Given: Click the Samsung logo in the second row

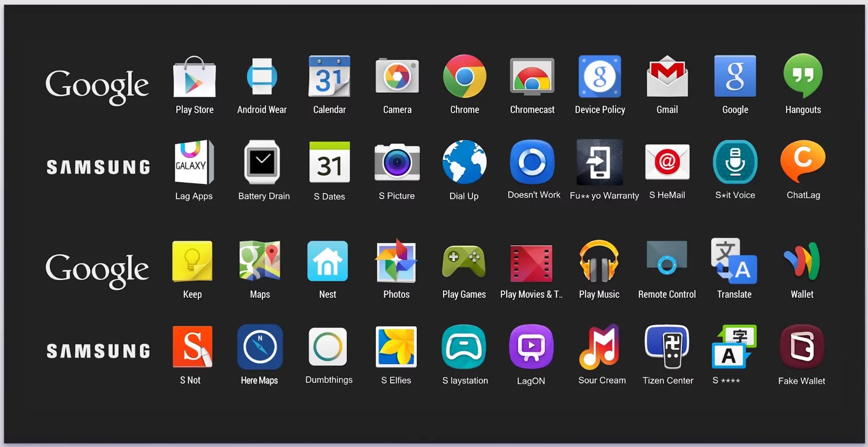Looking at the screenshot, I should click(x=98, y=167).
